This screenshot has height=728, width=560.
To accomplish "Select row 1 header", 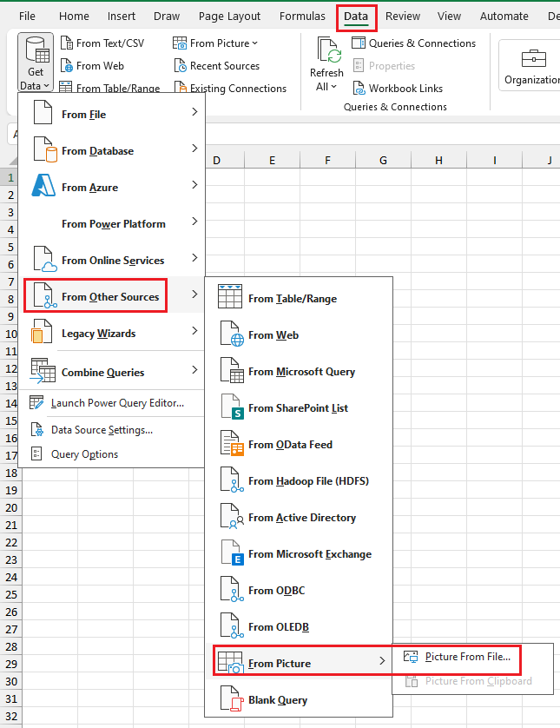I will [x=10, y=177].
